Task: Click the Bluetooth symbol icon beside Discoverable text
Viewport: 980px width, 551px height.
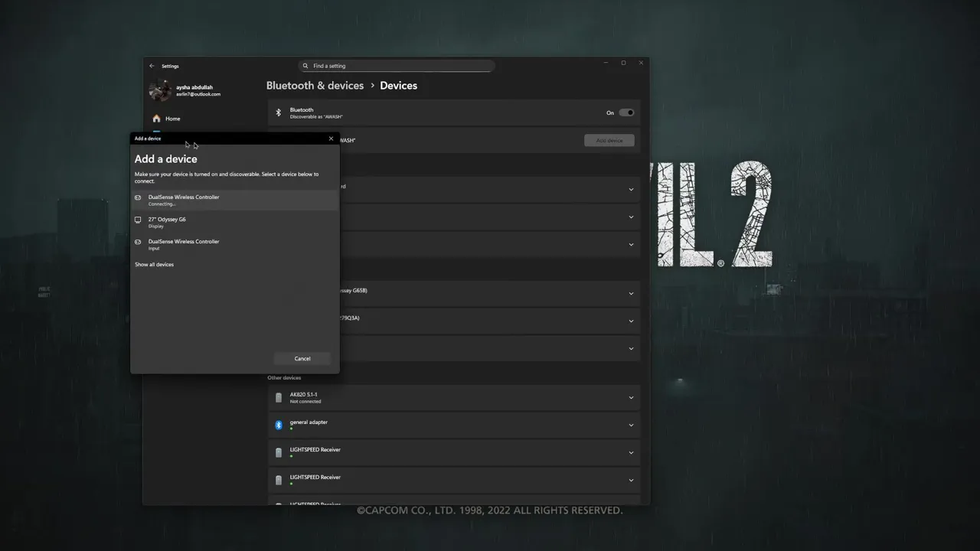Action: pyautogui.click(x=279, y=112)
